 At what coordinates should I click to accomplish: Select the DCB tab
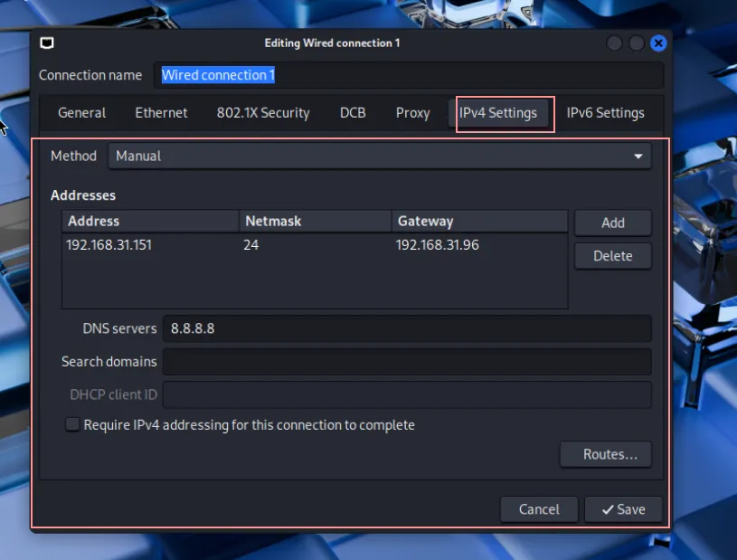pos(353,113)
